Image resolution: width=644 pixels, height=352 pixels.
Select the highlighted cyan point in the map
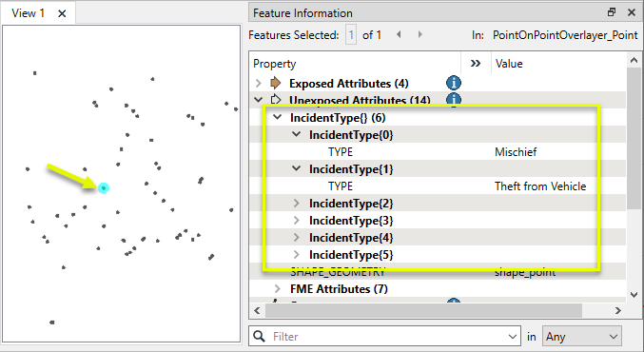[x=104, y=188]
